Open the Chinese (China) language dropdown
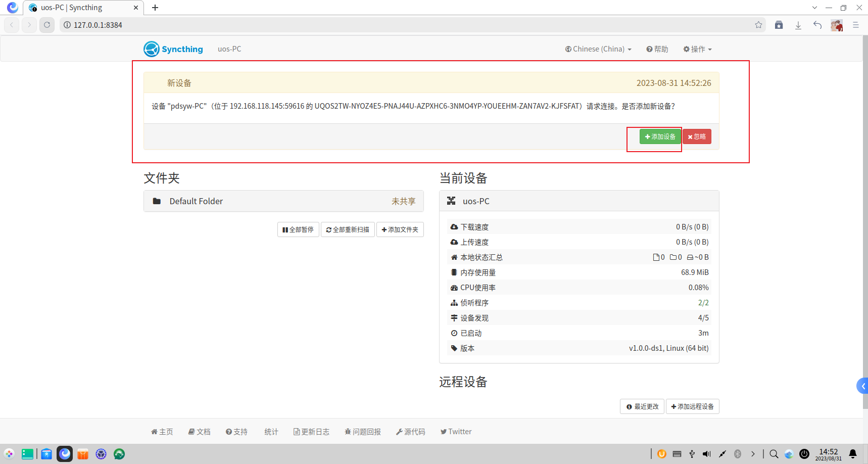 598,49
